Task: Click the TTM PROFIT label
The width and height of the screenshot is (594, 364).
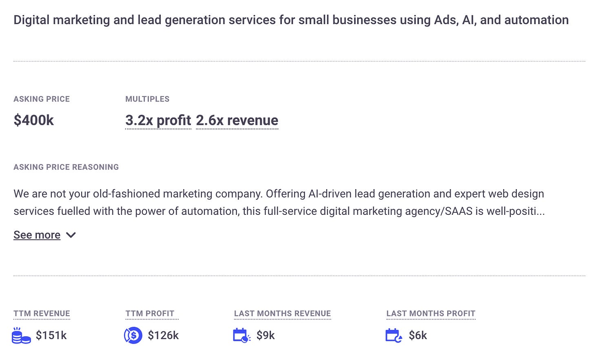Action: [x=150, y=313]
